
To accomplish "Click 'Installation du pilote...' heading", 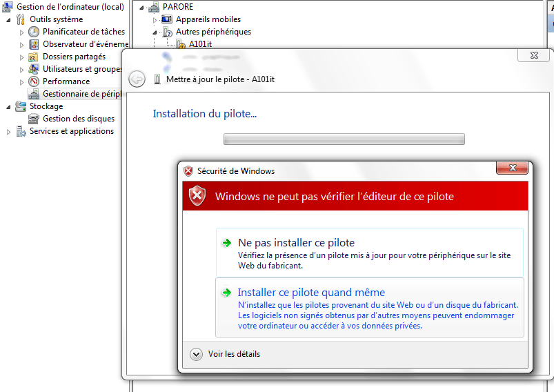I will click(205, 114).
